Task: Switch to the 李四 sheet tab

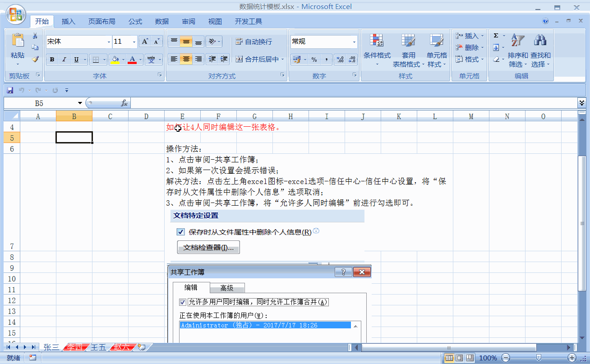Action: tap(75, 347)
